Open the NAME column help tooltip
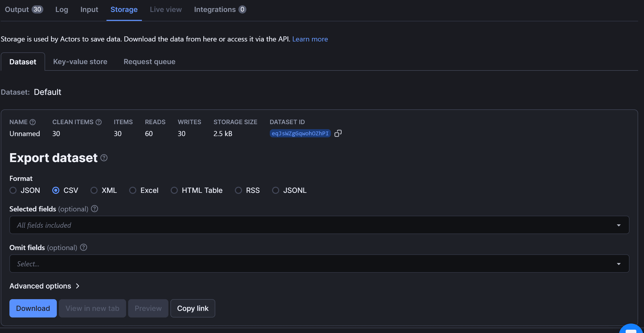Screen dimensions: 644x333 (x=33, y=122)
